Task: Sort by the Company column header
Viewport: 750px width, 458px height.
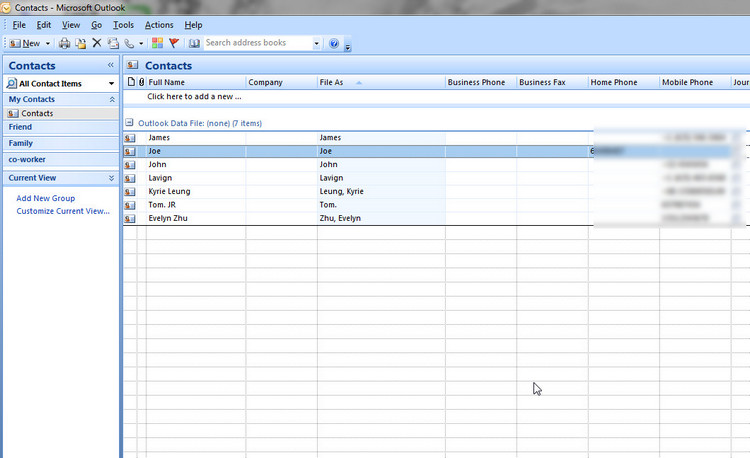Action: [x=281, y=82]
